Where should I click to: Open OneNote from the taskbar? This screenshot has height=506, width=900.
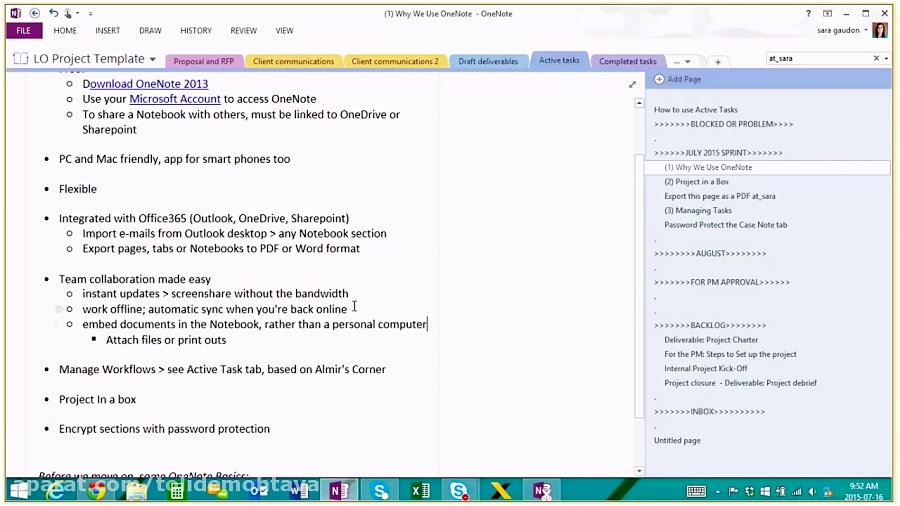[x=339, y=491]
